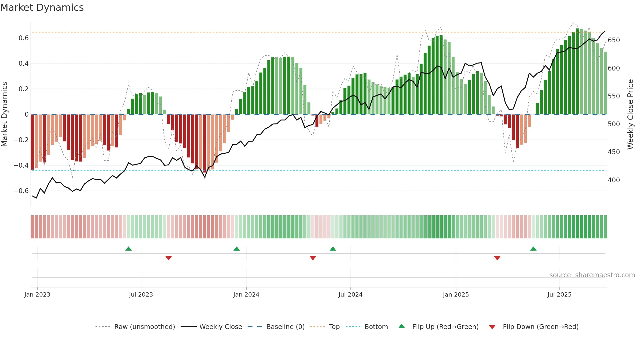Click the −0.4 tick on the left axis
Image resolution: width=644 pixels, height=362 pixels.
[x=21, y=165]
